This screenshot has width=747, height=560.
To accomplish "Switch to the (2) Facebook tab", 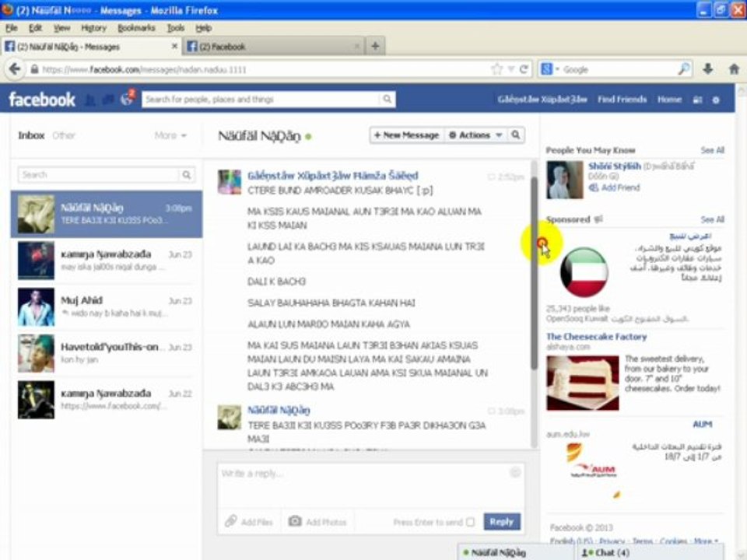I will tap(272, 46).
